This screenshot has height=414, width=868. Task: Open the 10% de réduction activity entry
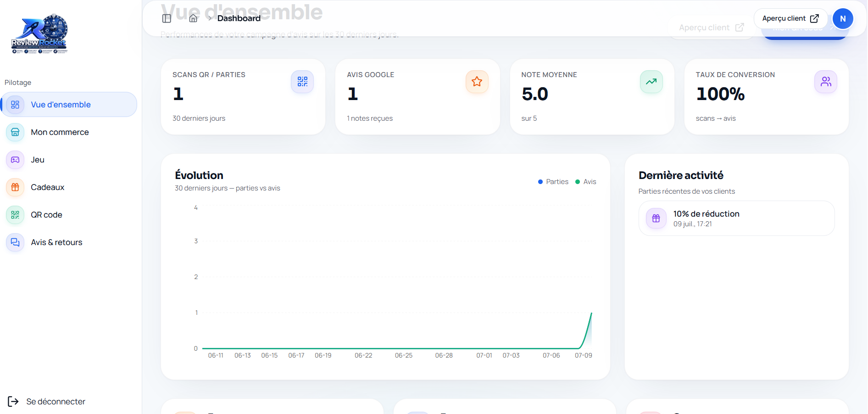click(x=736, y=218)
